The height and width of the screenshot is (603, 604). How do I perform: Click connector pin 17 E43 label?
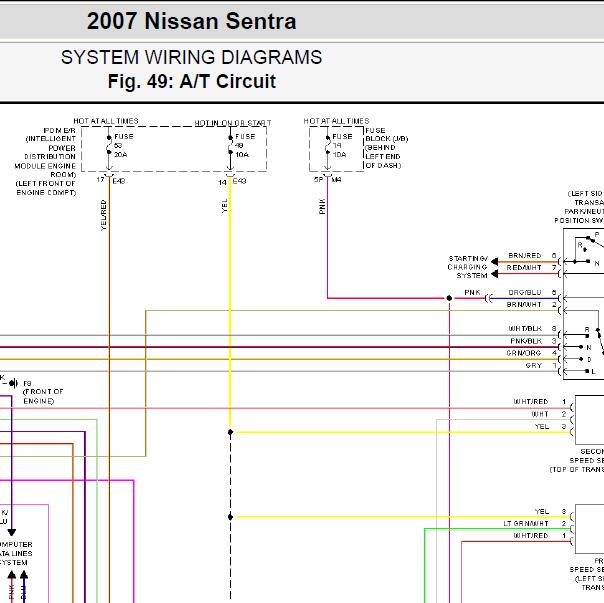click(111, 180)
